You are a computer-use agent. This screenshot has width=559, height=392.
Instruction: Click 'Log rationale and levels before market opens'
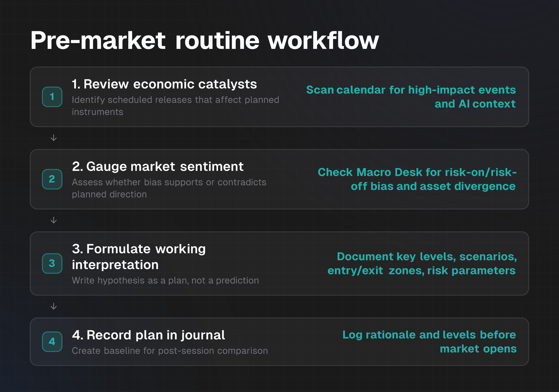[x=429, y=342]
